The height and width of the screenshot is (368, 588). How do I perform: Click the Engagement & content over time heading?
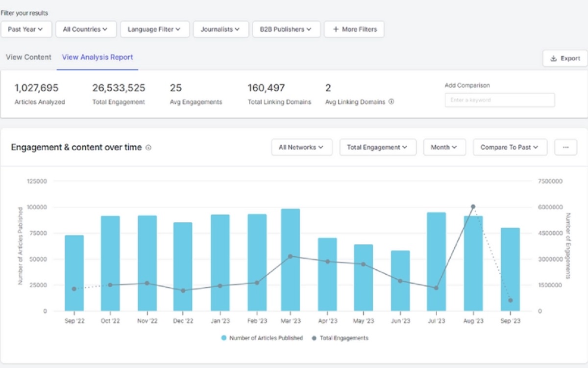[76, 147]
